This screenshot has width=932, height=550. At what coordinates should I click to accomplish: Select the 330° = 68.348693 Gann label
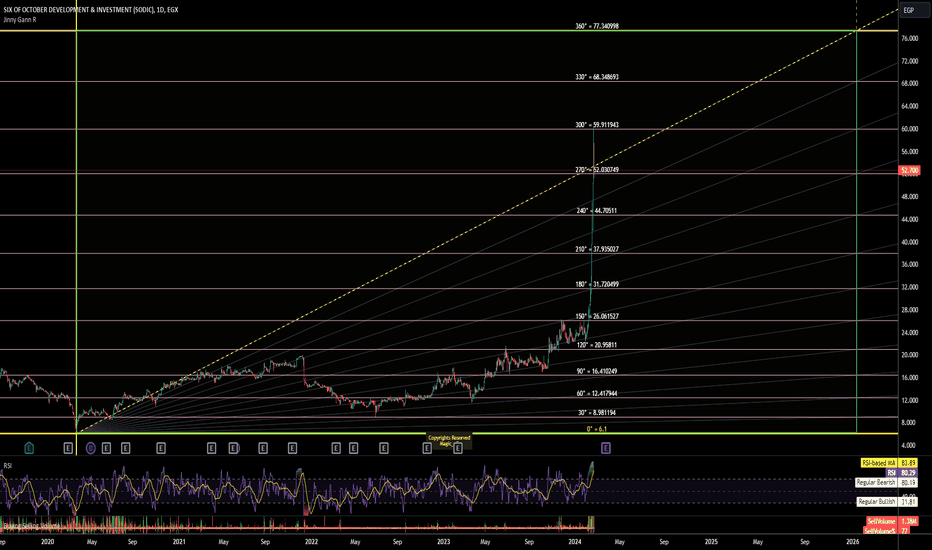(x=597, y=77)
